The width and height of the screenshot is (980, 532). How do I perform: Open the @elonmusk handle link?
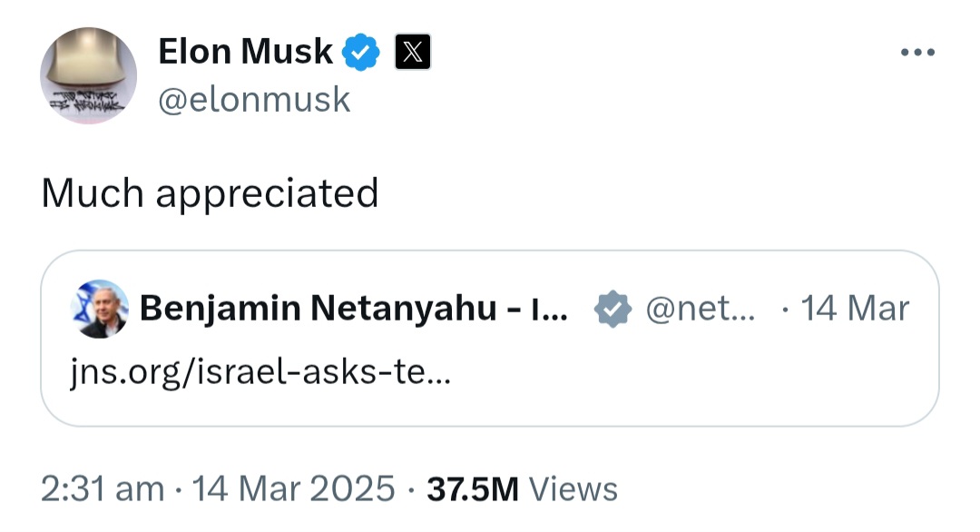254,100
